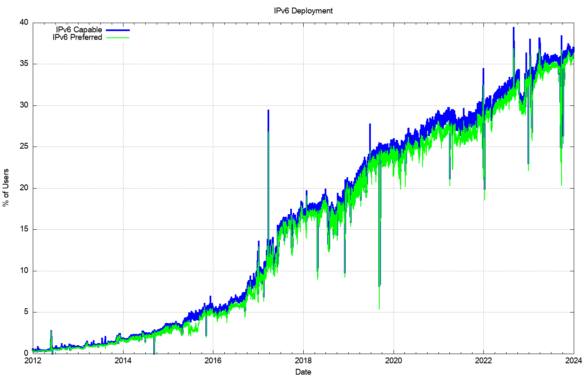Select the 2018 tick on the date axis
Image resolution: width=588 pixels, height=378 pixels.
click(303, 360)
